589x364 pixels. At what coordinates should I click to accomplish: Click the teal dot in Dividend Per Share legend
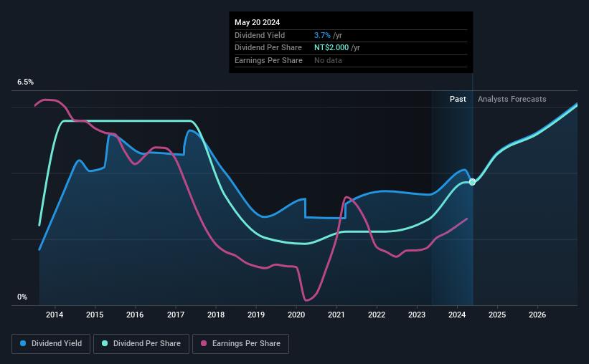(105, 343)
